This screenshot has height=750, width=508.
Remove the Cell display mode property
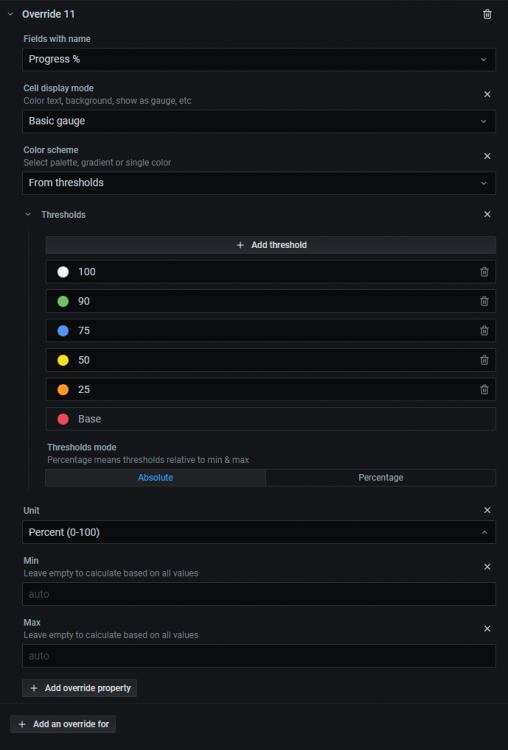coord(487,94)
